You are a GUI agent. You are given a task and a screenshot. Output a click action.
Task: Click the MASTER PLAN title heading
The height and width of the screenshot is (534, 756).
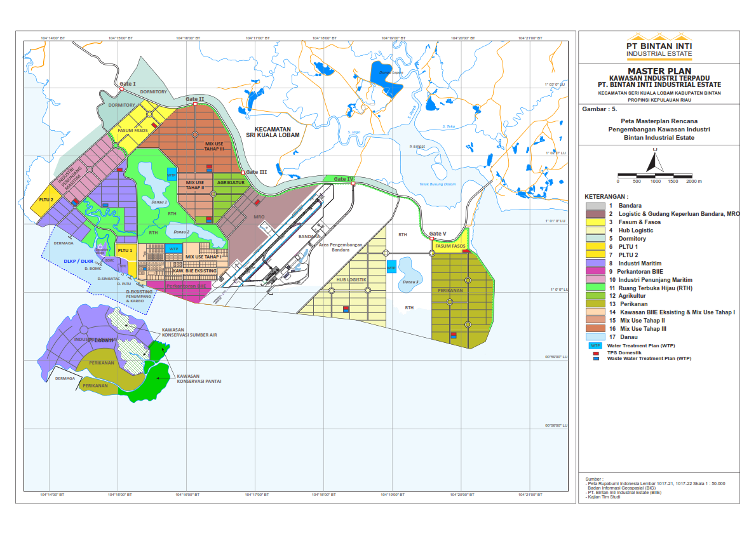(658, 71)
